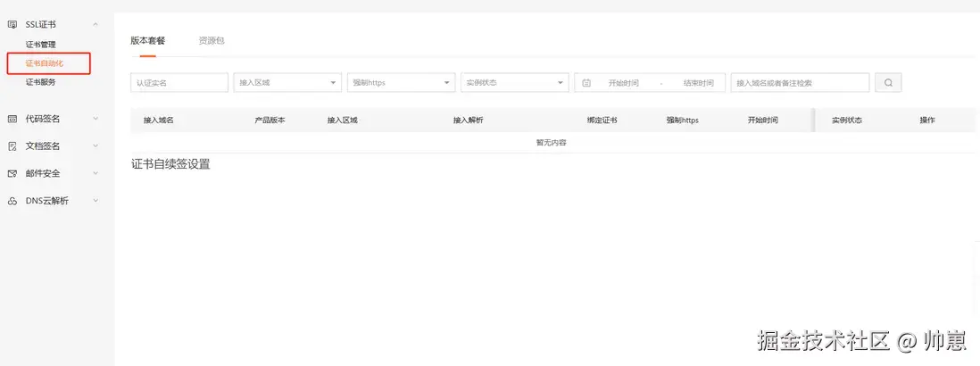Viewport: 980px width, 366px height.
Task: Click the 操作 column header
Action: point(926,120)
